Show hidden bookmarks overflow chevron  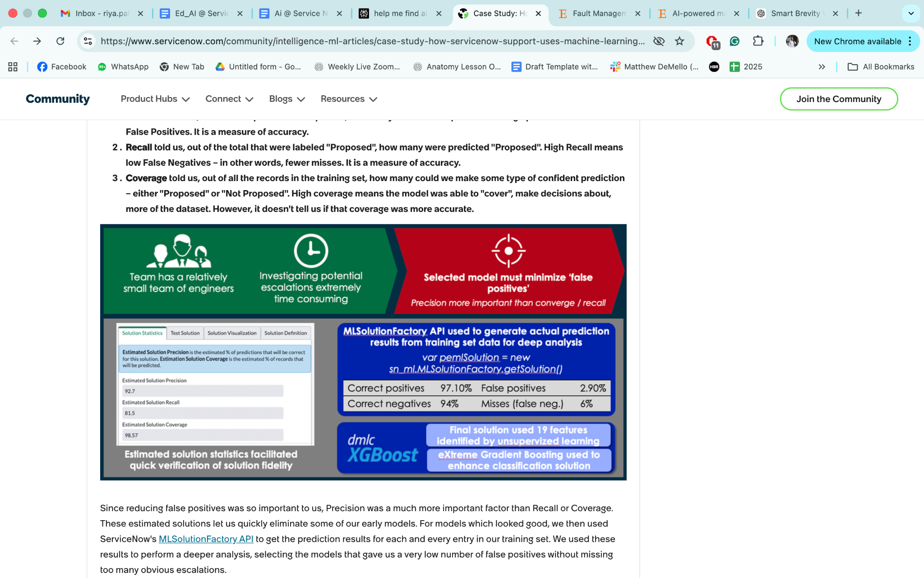click(x=822, y=67)
